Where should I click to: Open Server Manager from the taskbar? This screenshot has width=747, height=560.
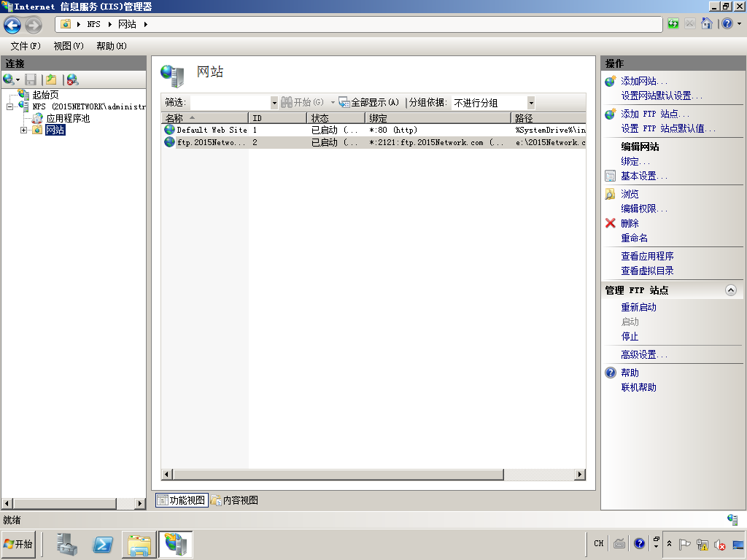(x=66, y=544)
